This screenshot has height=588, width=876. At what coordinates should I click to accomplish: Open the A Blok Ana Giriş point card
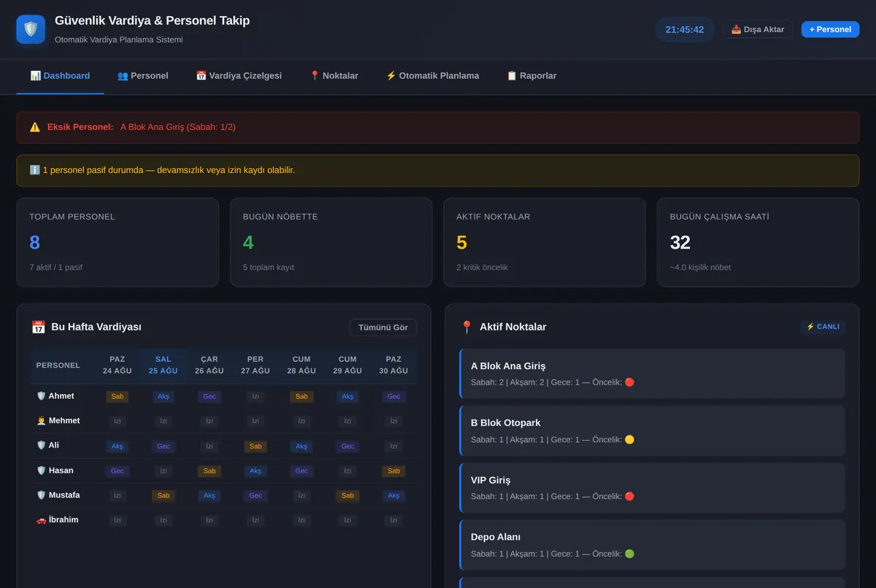click(x=652, y=374)
